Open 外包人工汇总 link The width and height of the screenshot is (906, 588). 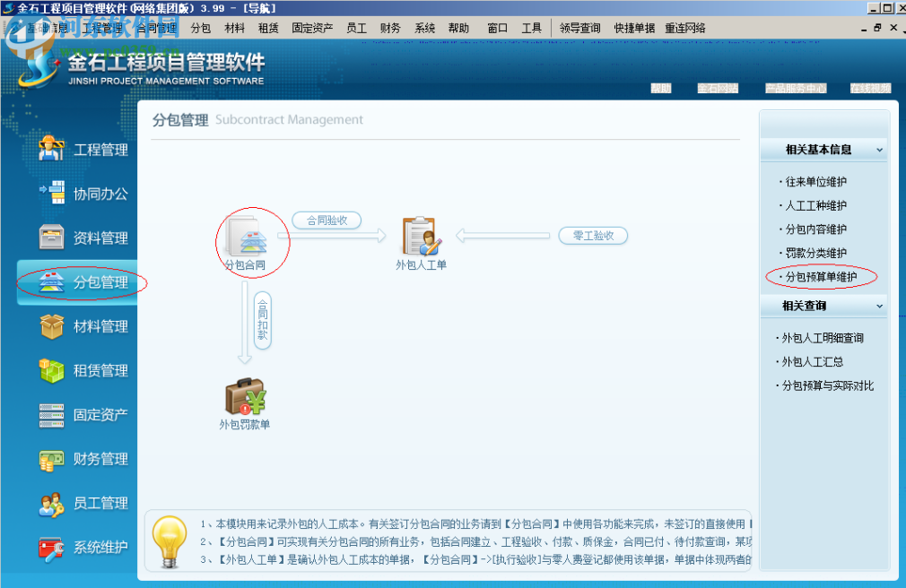coord(812,361)
